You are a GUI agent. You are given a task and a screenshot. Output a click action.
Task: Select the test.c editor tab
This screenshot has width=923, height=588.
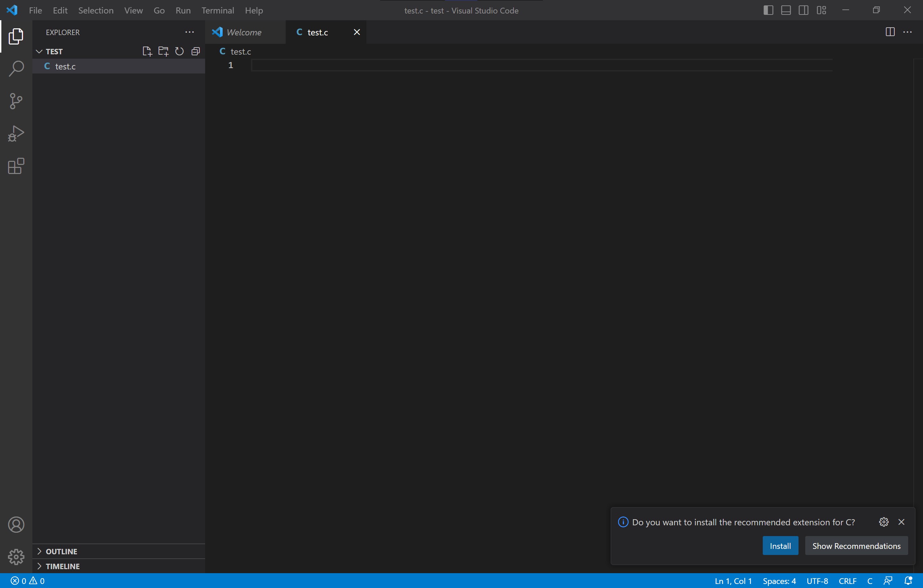tap(326, 32)
